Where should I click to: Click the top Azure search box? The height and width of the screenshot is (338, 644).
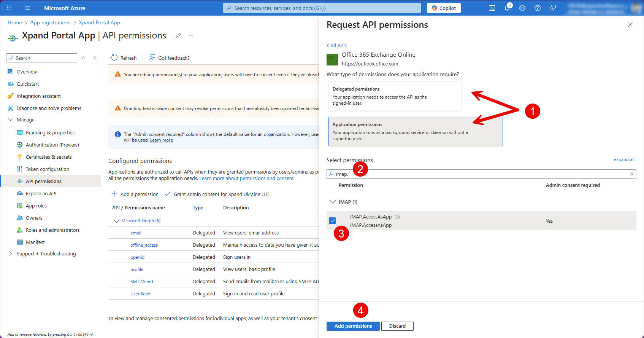click(322, 8)
